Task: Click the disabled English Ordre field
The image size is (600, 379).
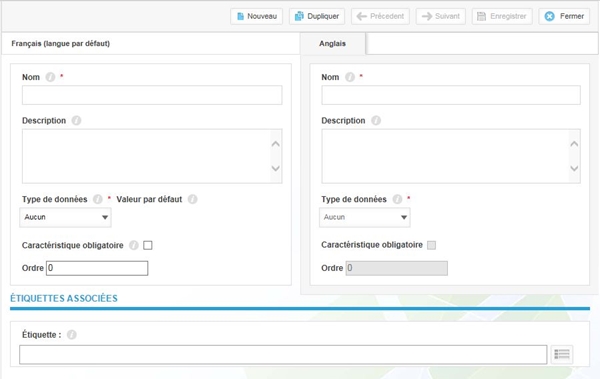Action: [x=396, y=268]
